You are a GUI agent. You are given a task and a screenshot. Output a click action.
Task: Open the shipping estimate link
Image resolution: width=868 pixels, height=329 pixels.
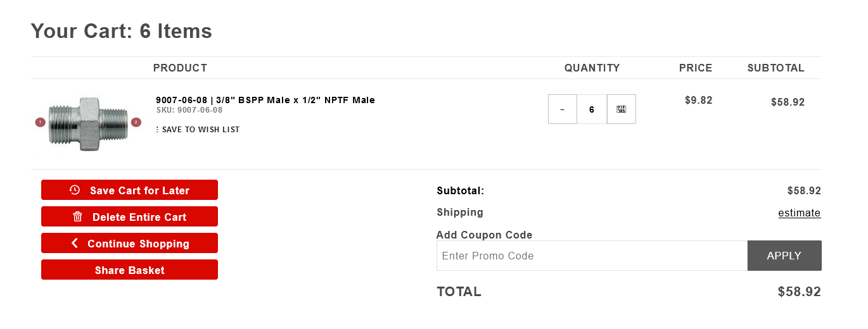click(799, 213)
